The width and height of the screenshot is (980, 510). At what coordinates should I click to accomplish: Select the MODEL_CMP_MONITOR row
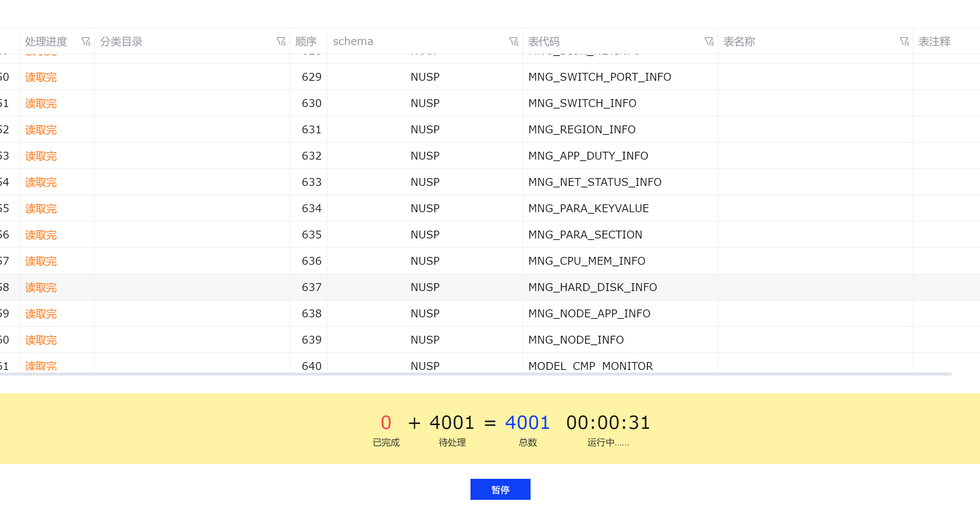coord(590,365)
